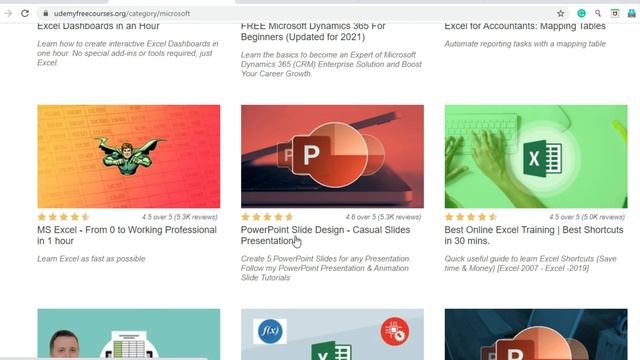
Task: Open the Grammarly green extension icon
Action: 581,13
